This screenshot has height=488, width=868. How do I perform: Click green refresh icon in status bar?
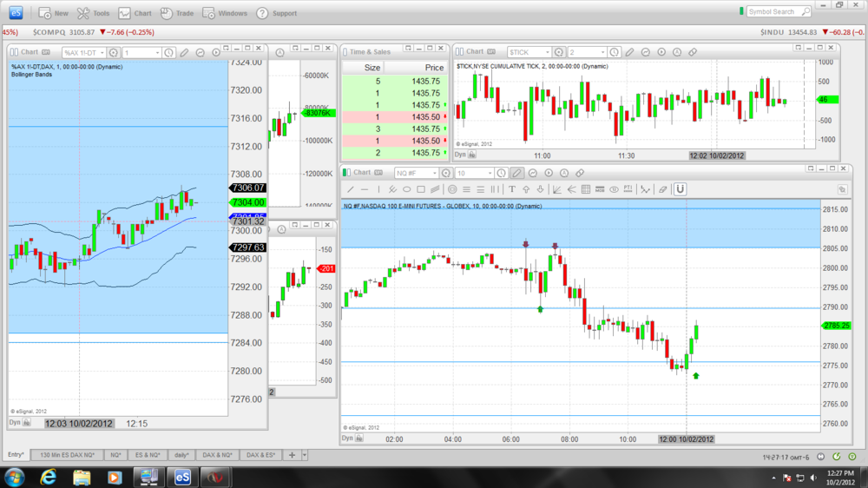click(x=837, y=457)
